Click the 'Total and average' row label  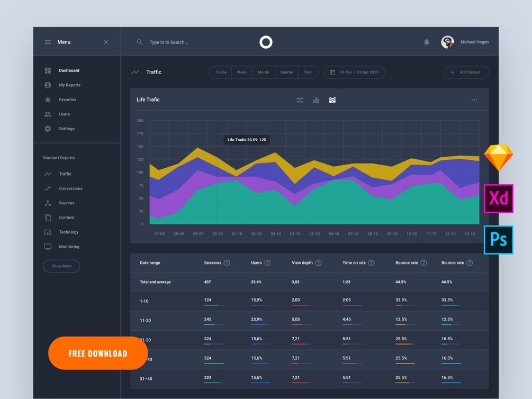pos(155,282)
